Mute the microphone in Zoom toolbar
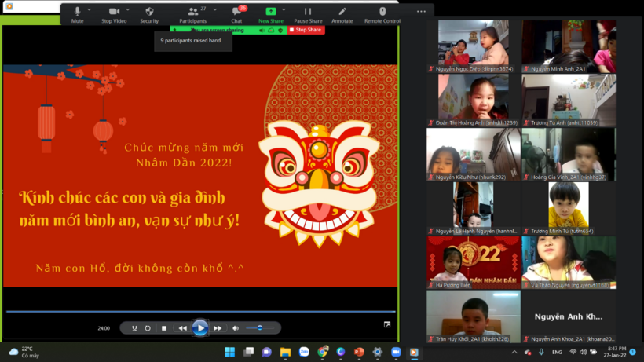 click(x=77, y=15)
